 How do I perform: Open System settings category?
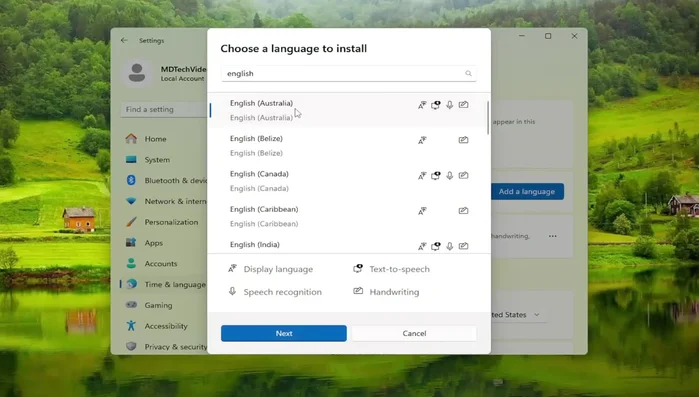pos(157,160)
